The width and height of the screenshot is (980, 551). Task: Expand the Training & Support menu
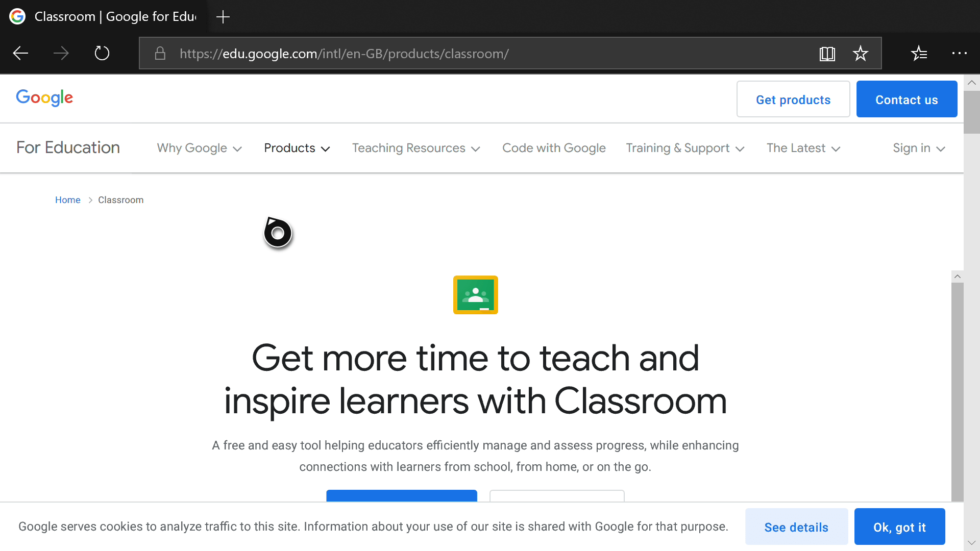[x=685, y=148]
